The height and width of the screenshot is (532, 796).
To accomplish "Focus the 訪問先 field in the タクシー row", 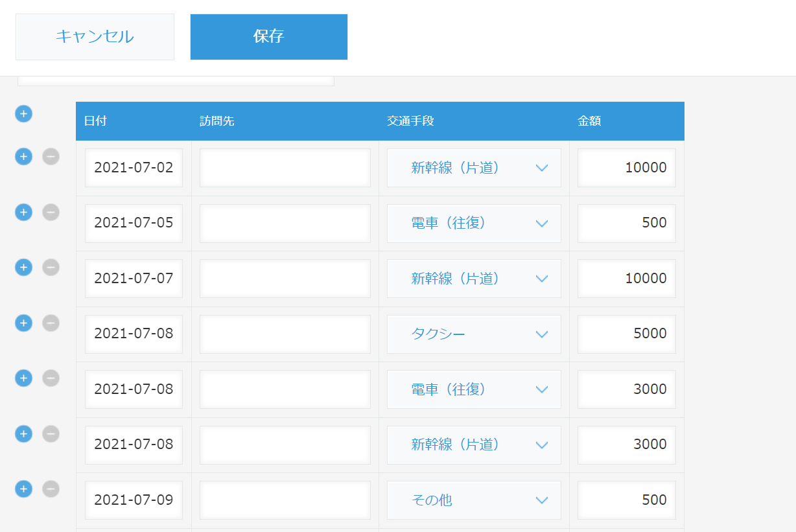I will [285, 334].
